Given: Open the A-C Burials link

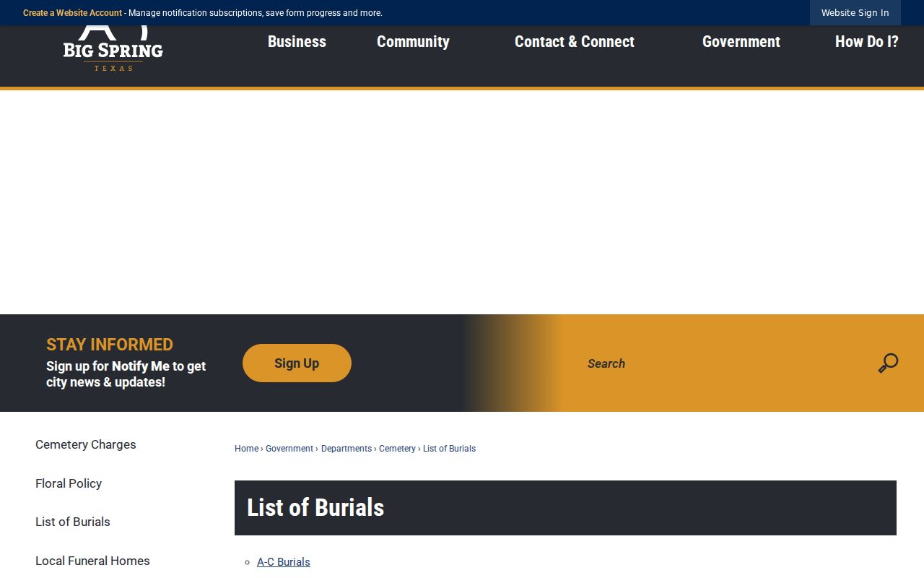Looking at the screenshot, I should pos(284,562).
